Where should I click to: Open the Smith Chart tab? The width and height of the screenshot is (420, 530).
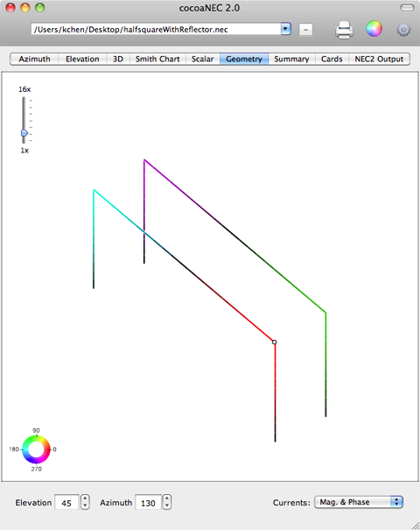click(x=157, y=59)
